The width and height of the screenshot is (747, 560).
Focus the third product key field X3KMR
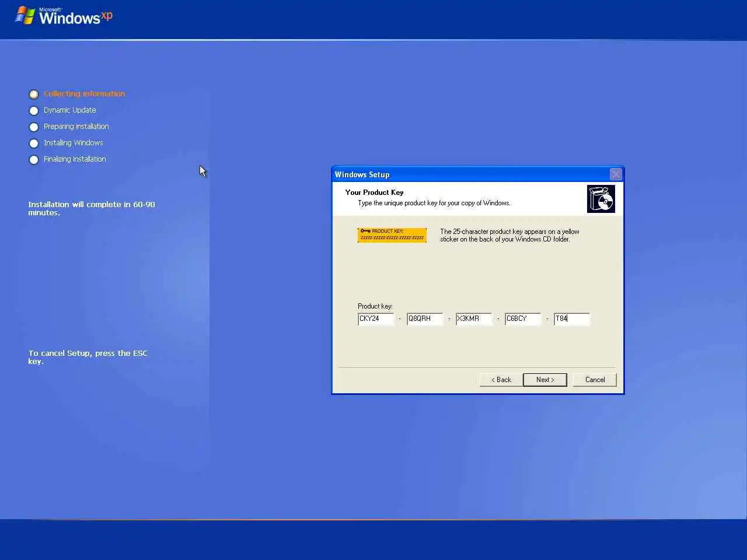474,318
